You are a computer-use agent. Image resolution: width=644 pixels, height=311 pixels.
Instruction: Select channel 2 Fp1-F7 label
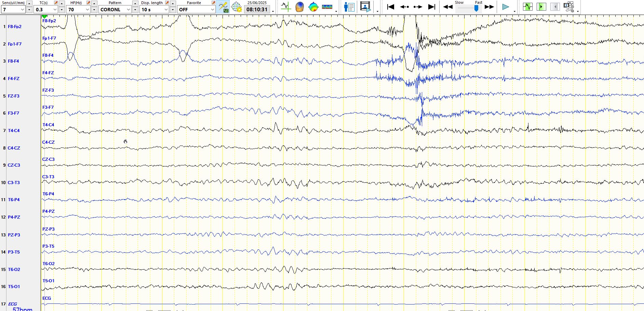[15, 44]
